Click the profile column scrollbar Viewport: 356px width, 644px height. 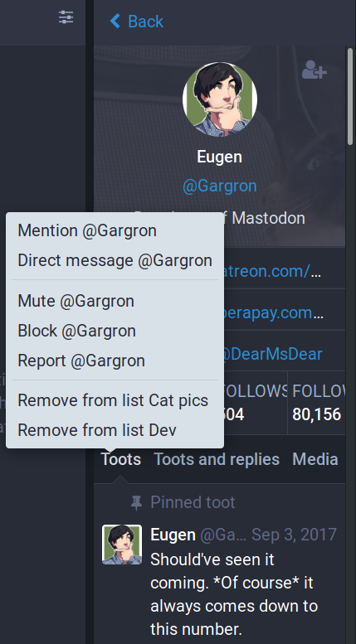point(350,96)
